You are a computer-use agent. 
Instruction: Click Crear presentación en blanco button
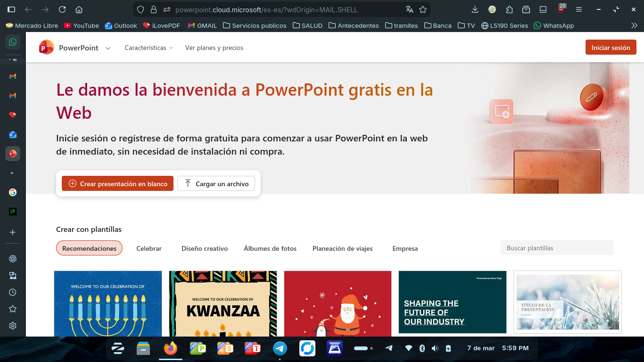pos(117,184)
